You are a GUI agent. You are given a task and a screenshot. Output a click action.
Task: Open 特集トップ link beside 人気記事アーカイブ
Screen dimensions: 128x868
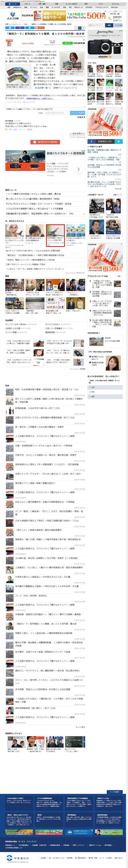point(117,195)
